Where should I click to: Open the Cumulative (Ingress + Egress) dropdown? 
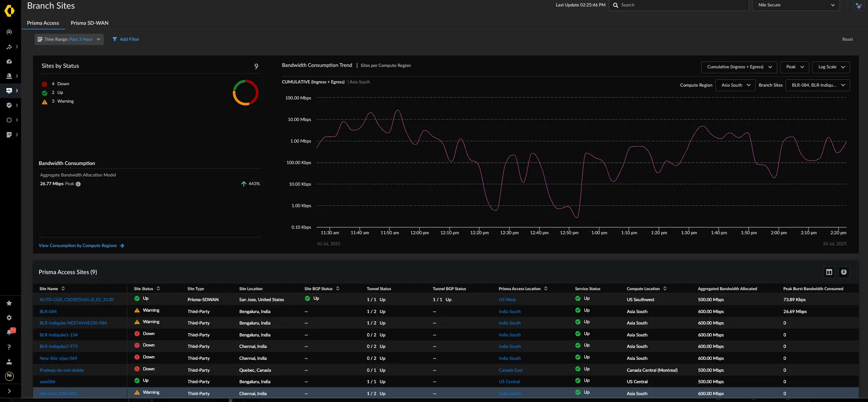(739, 67)
